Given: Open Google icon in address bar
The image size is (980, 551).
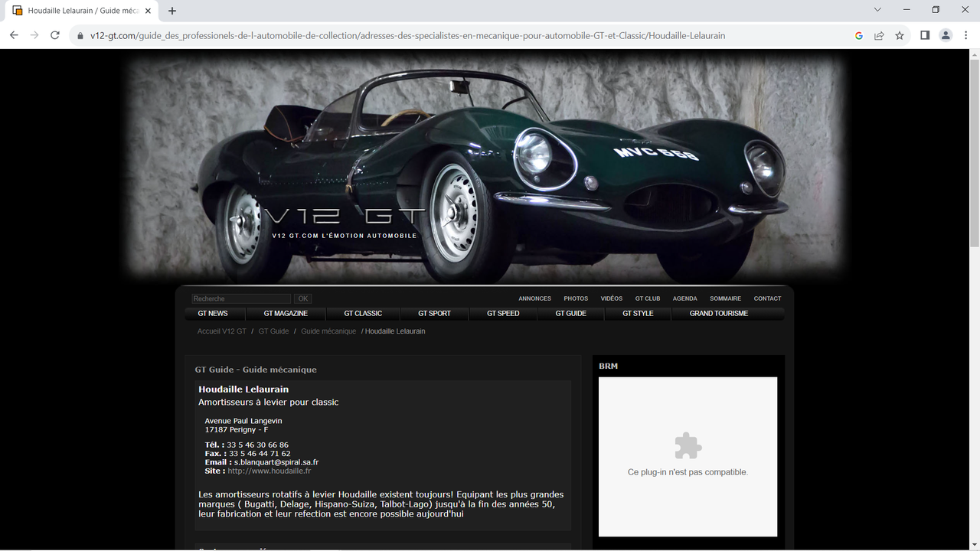Looking at the screenshot, I should (859, 35).
